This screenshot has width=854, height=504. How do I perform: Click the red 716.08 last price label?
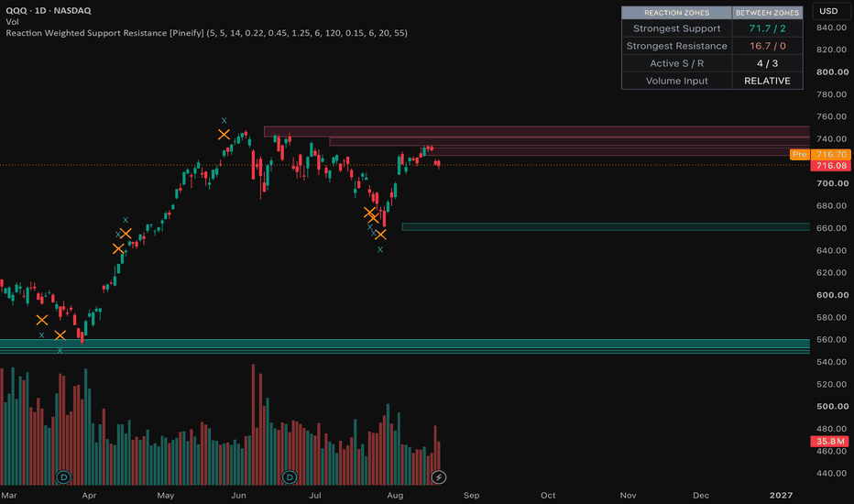click(830, 166)
